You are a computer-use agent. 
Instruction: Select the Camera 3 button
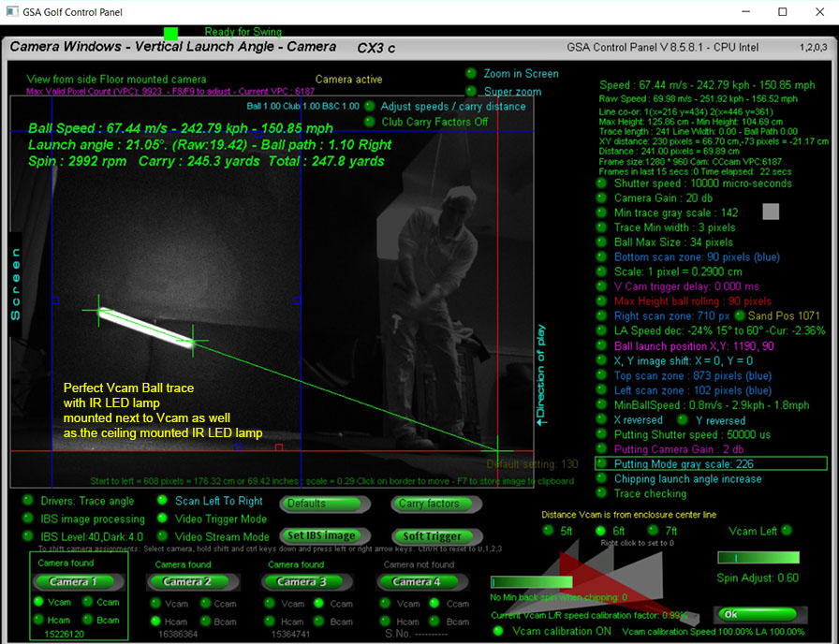(x=306, y=582)
